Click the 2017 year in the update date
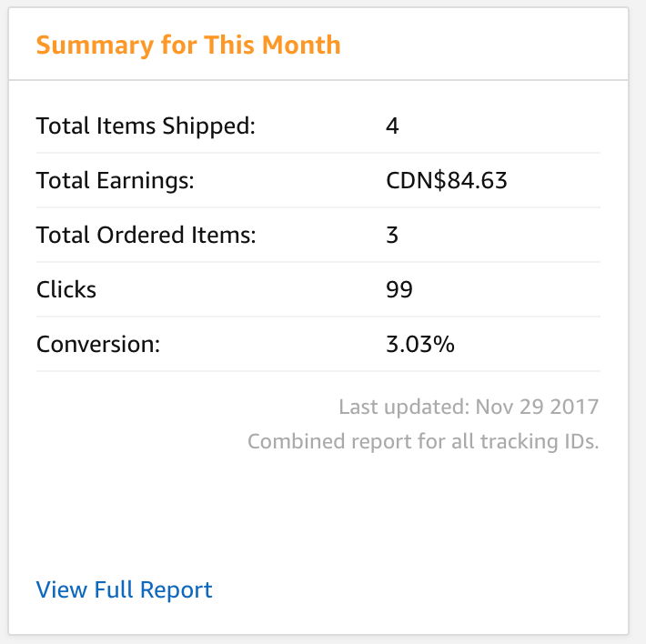This screenshot has width=646, height=644. [574, 407]
